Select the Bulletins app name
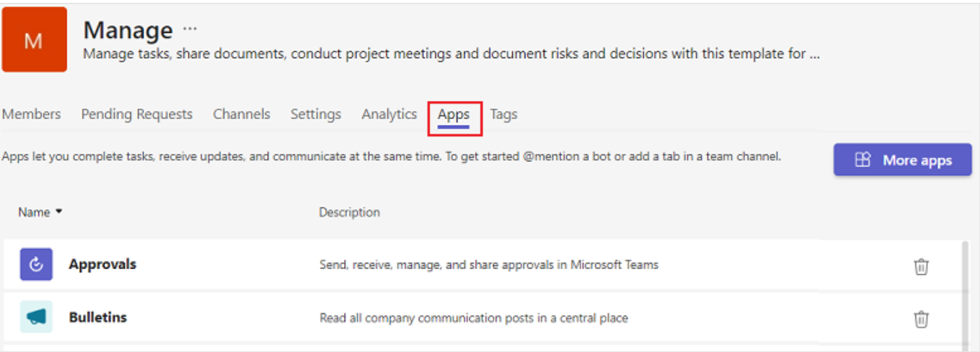Viewport: 980px width, 352px height. click(x=97, y=317)
